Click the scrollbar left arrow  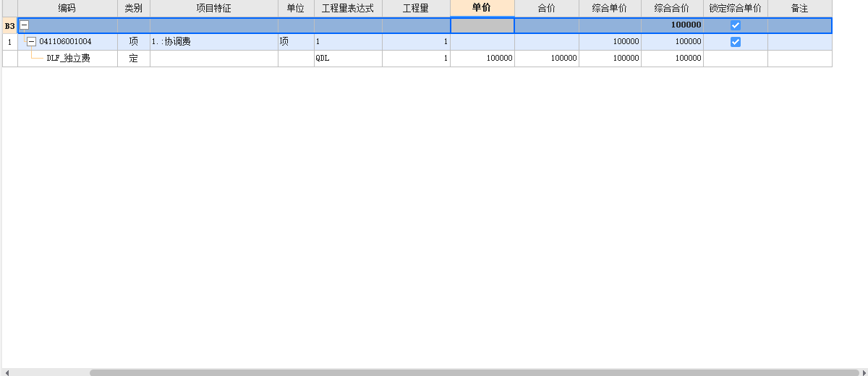pyautogui.click(x=7, y=372)
